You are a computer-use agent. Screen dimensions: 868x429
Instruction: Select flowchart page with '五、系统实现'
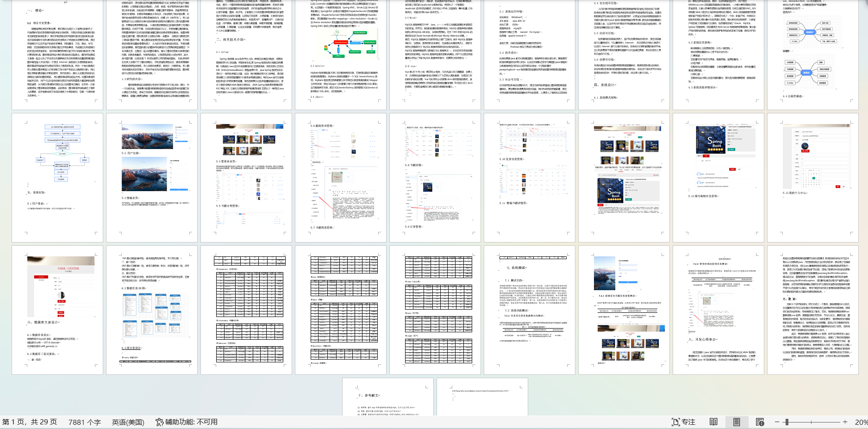57,178
